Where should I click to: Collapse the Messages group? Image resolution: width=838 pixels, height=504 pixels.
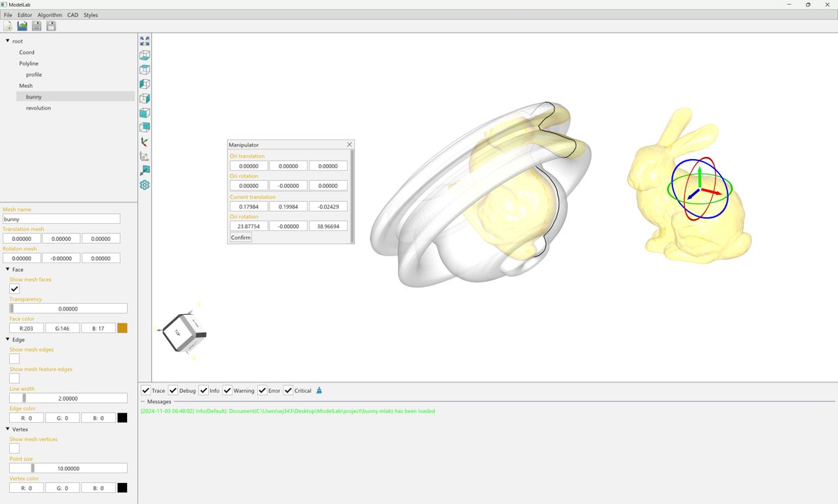pos(142,401)
